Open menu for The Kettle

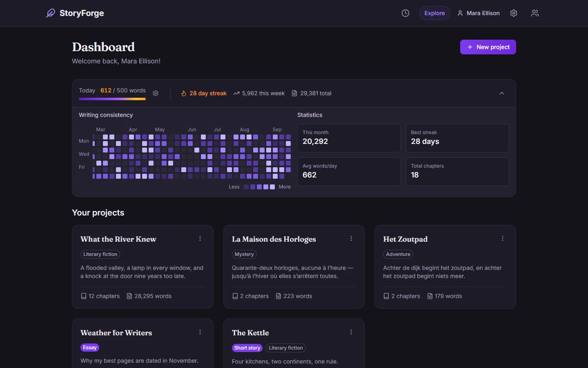(351, 332)
